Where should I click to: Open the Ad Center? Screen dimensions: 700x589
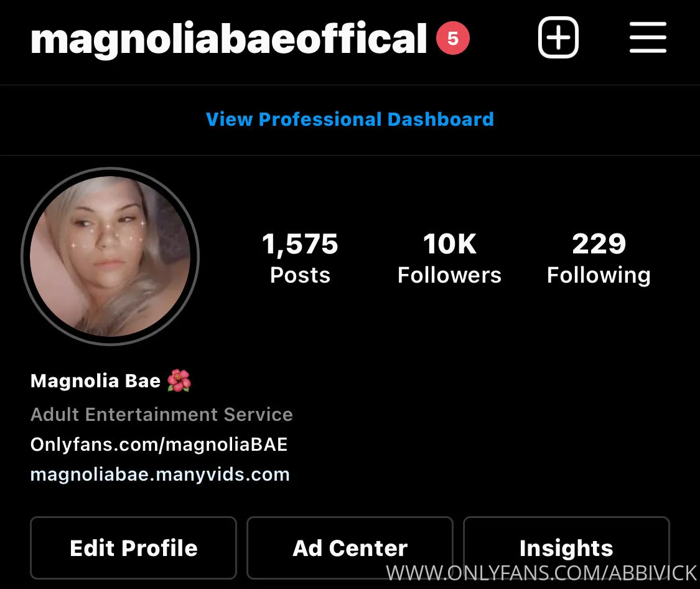click(350, 548)
